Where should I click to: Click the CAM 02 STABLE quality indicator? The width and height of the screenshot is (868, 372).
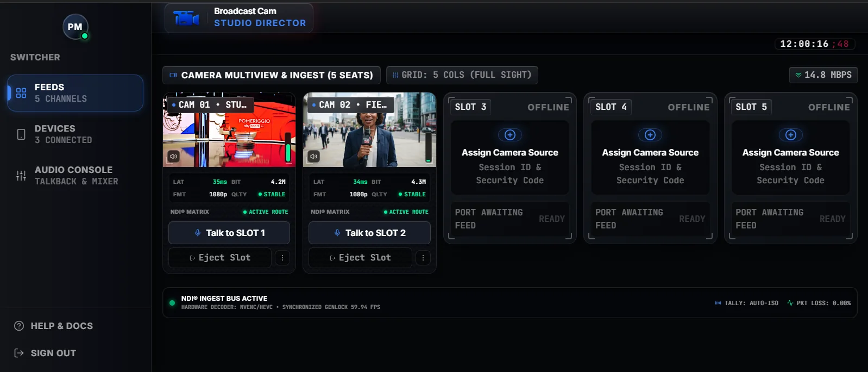point(412,194)
